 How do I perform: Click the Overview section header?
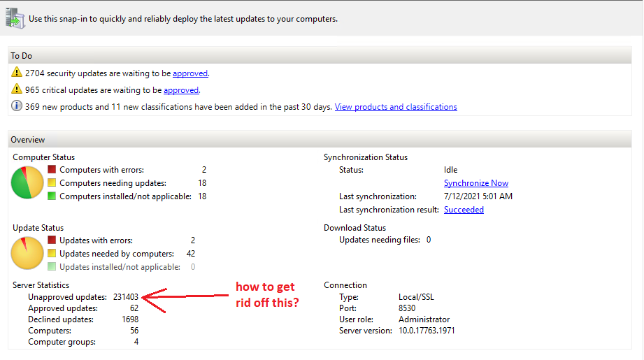tap(320, 140)
